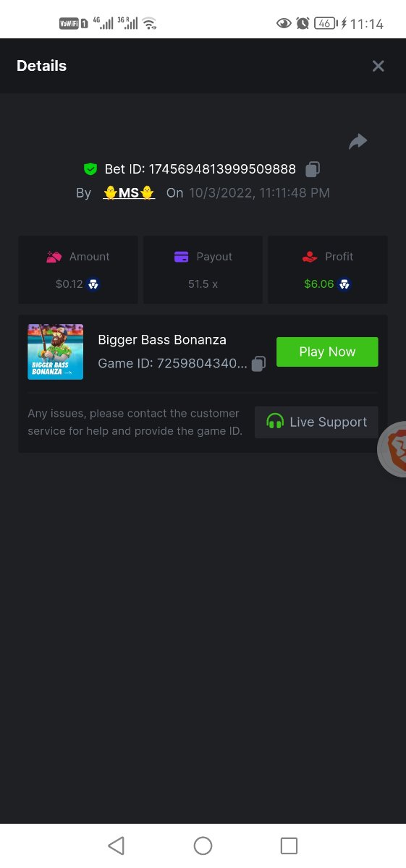Close the Details panel
The image size is (406, 868).
click(378, 66)
